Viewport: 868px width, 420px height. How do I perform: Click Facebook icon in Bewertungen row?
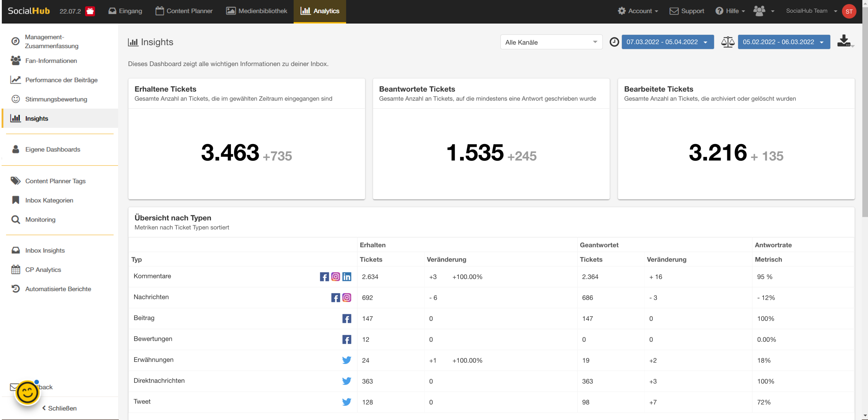(347, 339)
